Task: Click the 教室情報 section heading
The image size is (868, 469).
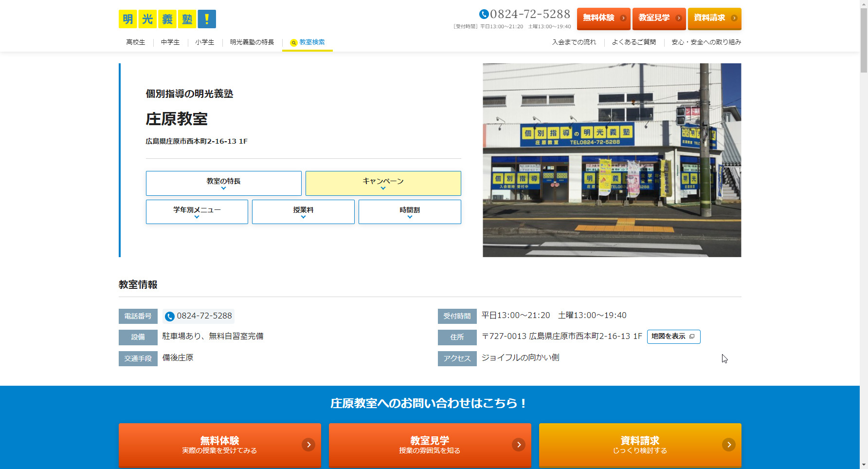Action: pos(138,285)
